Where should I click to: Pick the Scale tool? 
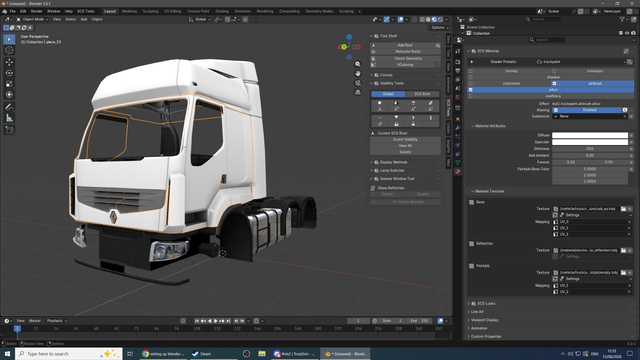click(9, 84)
